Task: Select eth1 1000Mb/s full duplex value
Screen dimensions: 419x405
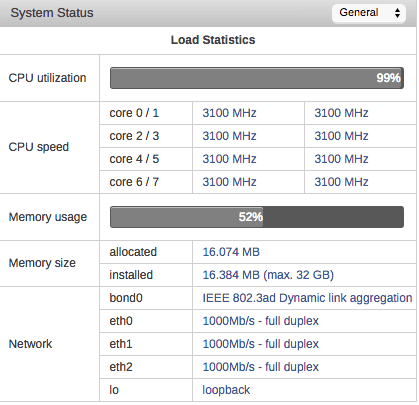Action: (x=261, y=344)
